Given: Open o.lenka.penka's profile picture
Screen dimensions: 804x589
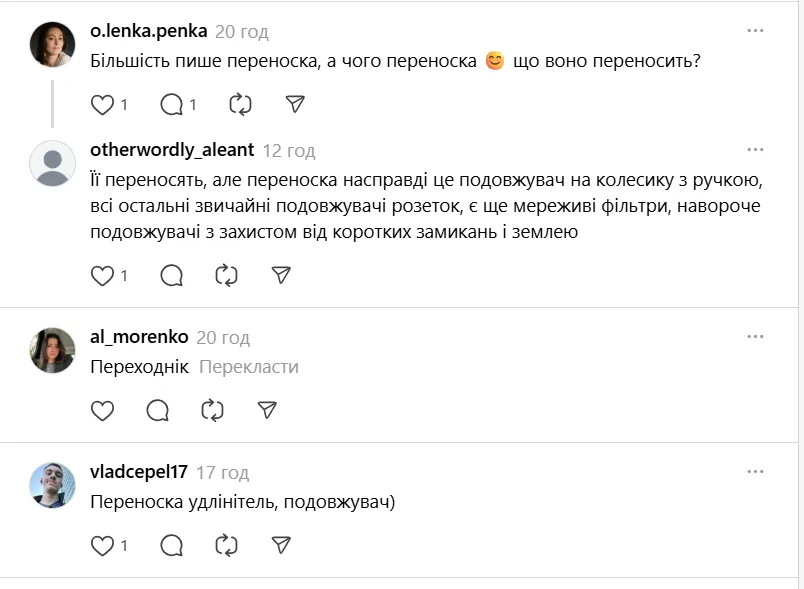Looking at the screenshot, I should [52, 44].
